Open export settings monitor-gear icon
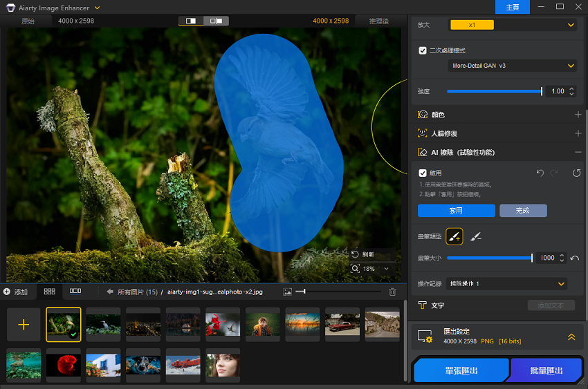The width and height of the screenshot is (588, 389). click(x=425, y=336)
